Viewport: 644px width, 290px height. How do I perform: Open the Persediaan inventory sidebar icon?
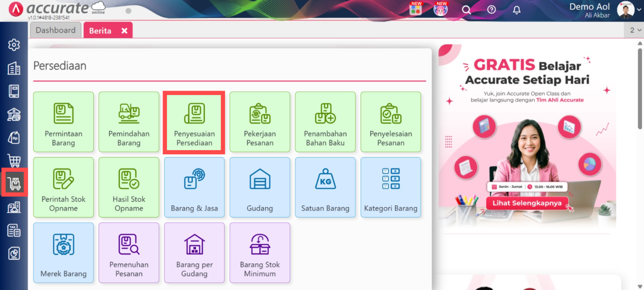tap(14, 183)
